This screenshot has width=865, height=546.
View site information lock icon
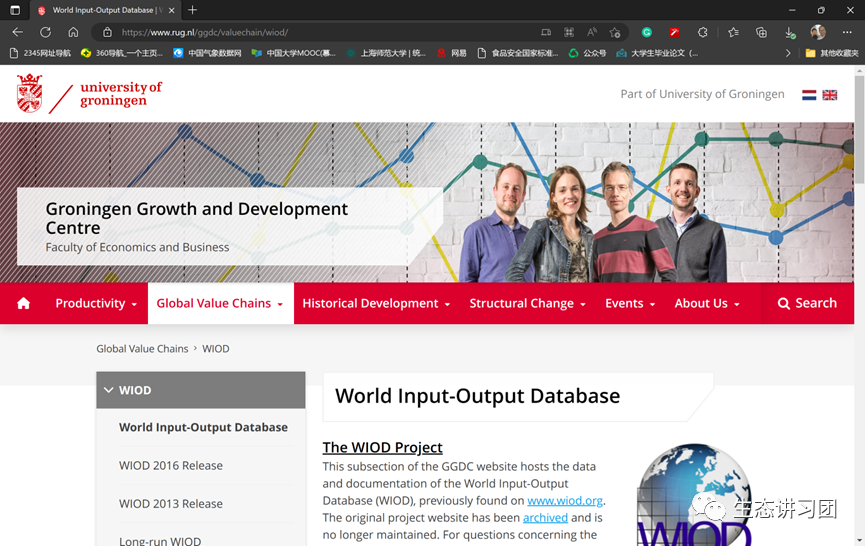(x=108, y=32)
